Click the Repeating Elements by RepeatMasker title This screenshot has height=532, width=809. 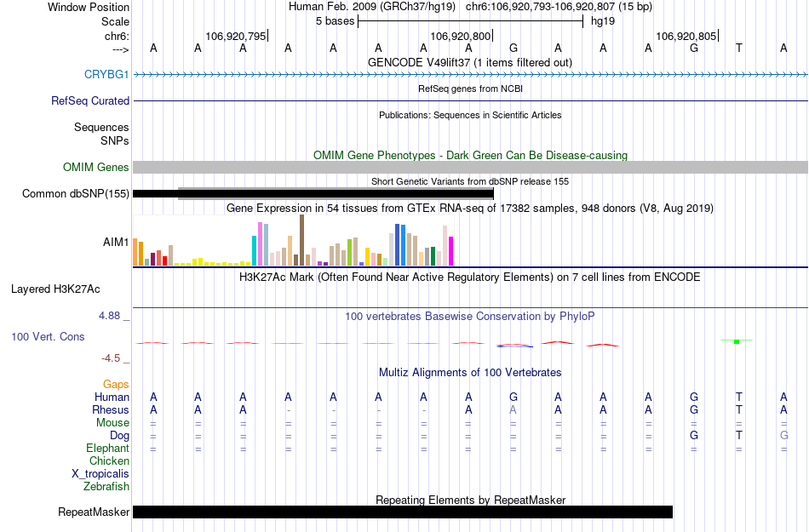tap(471, 500)
